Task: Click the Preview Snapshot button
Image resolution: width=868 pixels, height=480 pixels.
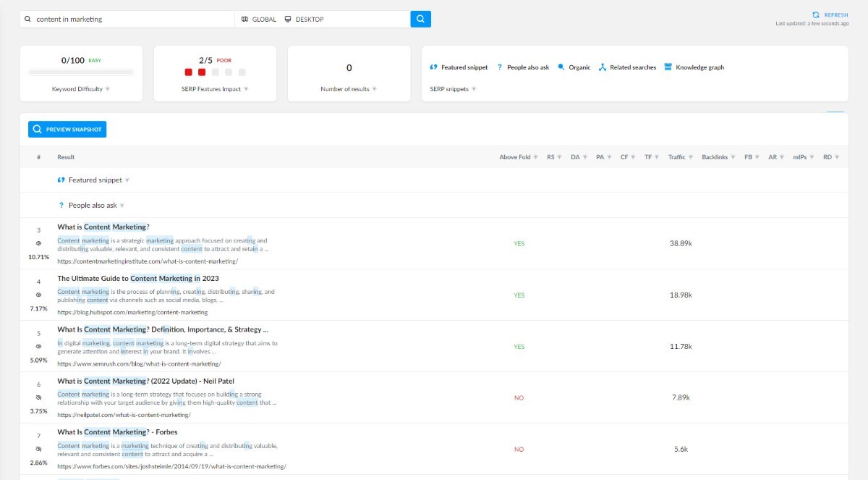Action: click(67, 129)
